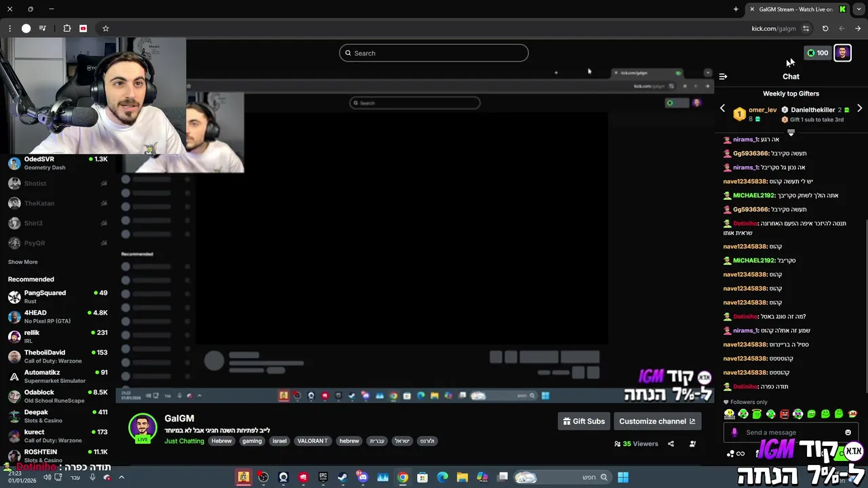Open a new browser tab

click(x=736, y=9)
